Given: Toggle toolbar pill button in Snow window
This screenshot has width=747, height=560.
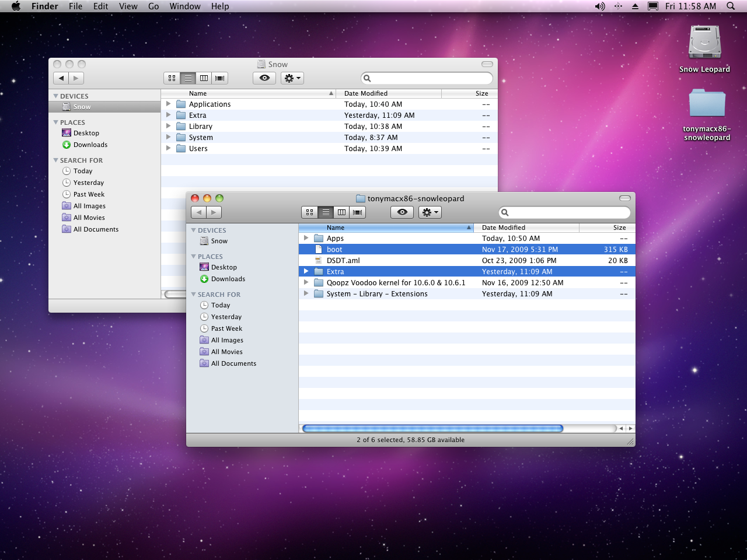Looking at the screenshot, I should click(487, 64).
